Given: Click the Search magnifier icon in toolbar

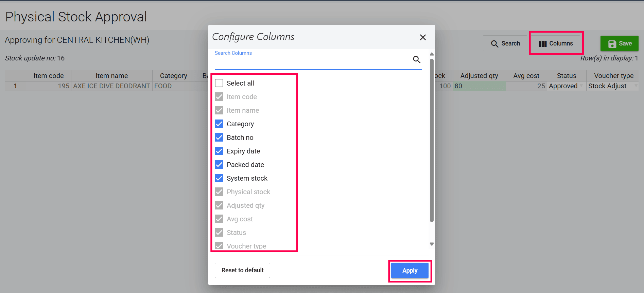Looking at the screenshot, I should tap(494, 44).
